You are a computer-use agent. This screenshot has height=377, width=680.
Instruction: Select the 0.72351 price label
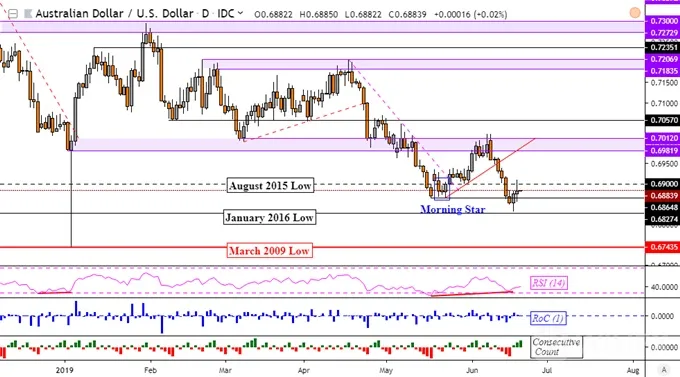tap(662, 47)
